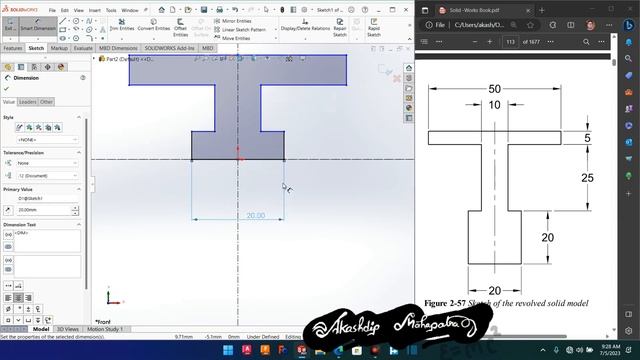
Task: Click the Undo icon in SolidWorks
Action: pos(235,10)
